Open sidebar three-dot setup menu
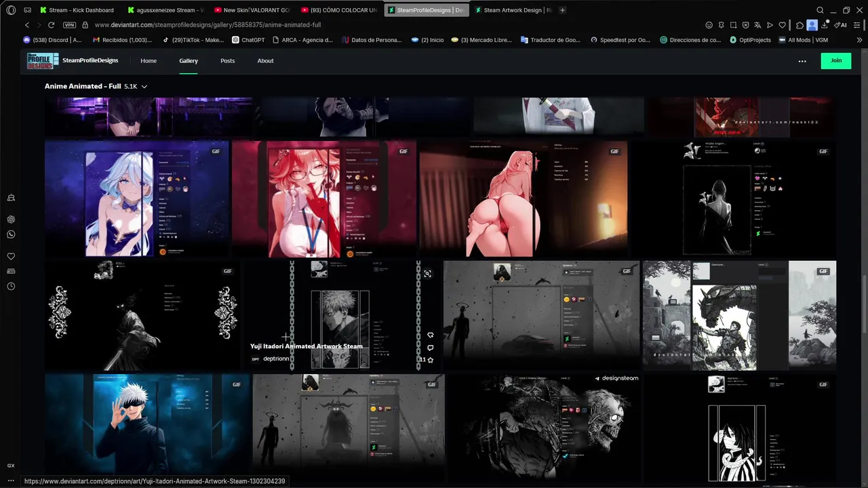868x488 pixels. click(x=11, y=481)
